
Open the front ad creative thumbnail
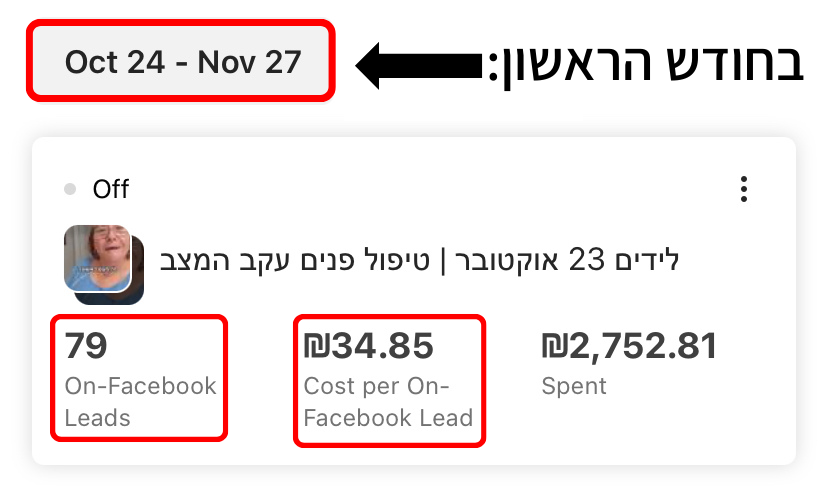[98, 258]
